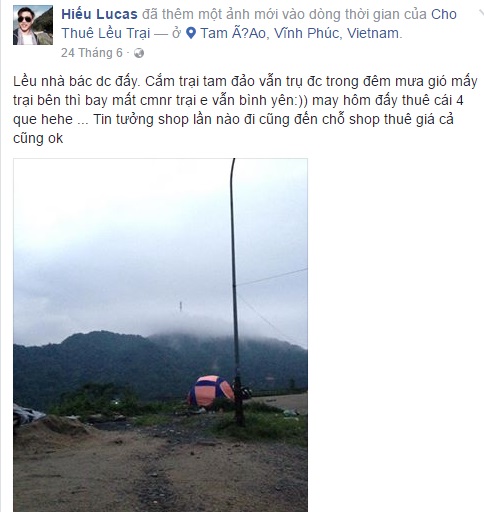Open Hiếu Lucas's profile picture
This screenshot has width=484, height=512.
(x=33, y=25)
